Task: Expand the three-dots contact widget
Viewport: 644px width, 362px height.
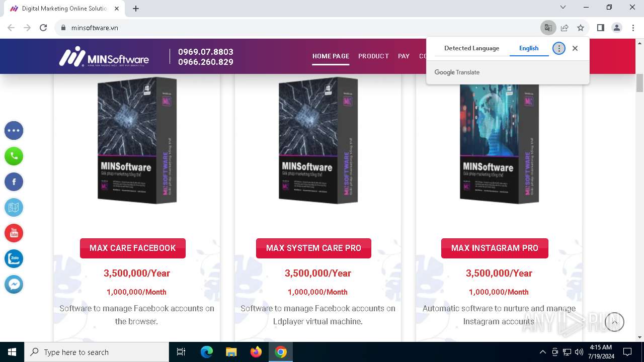Action: (x=14, y=131)
